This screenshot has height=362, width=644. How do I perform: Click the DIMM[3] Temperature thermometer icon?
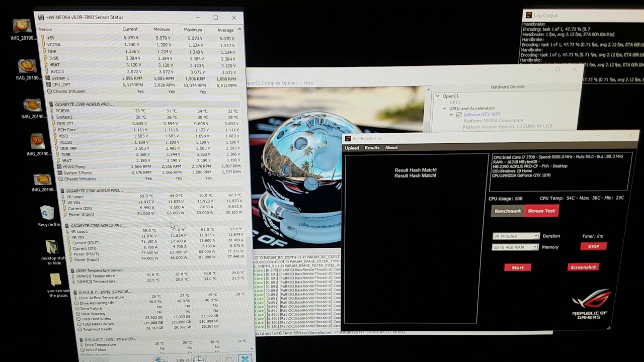(x=73, y=282)
